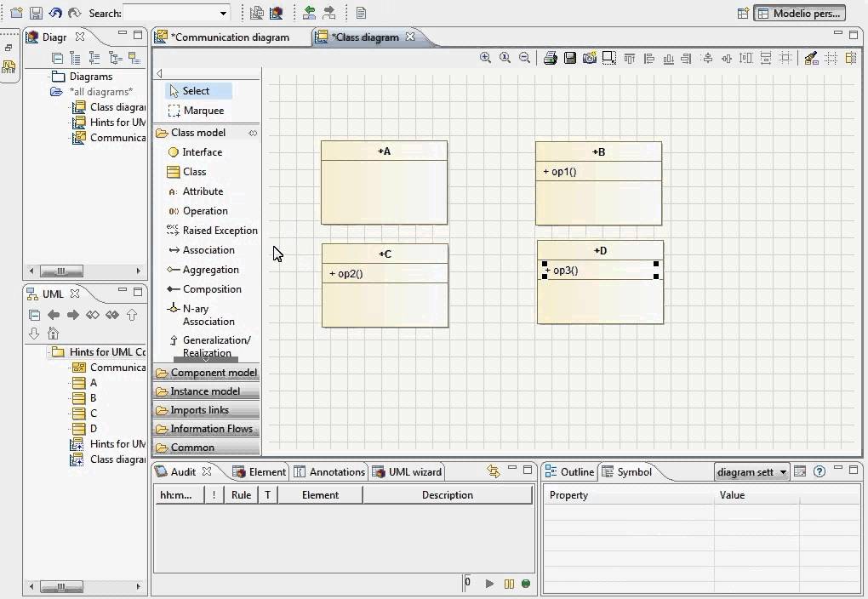
Task: Save the project with the main toolbar floppy icon
Action: click(x=36, y=13)
